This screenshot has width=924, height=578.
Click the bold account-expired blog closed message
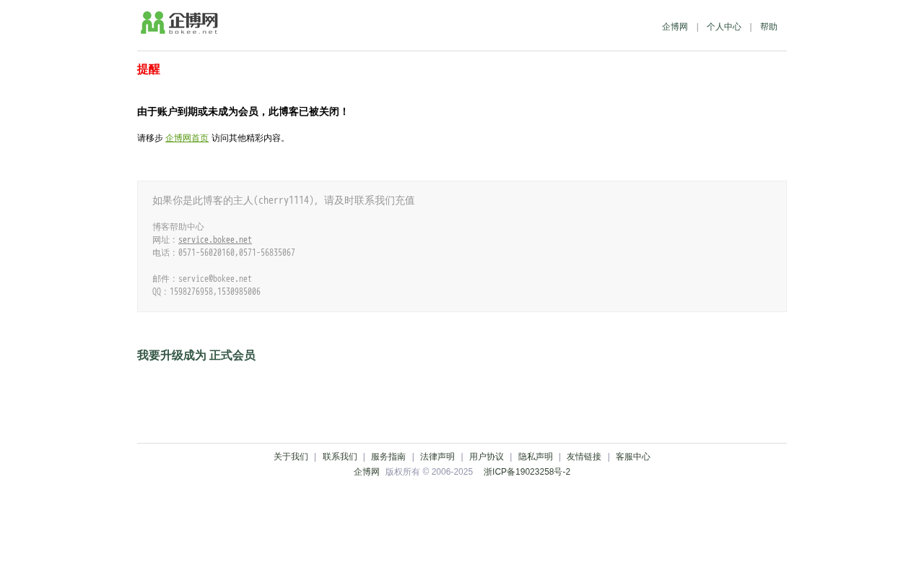(x=243, y=112)
